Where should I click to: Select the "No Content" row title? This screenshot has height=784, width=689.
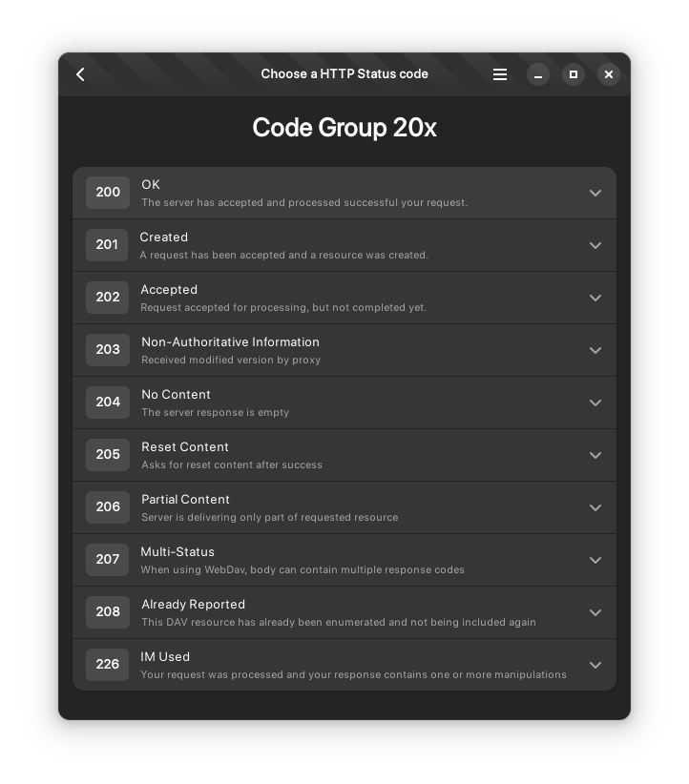[x=176, y=395]
